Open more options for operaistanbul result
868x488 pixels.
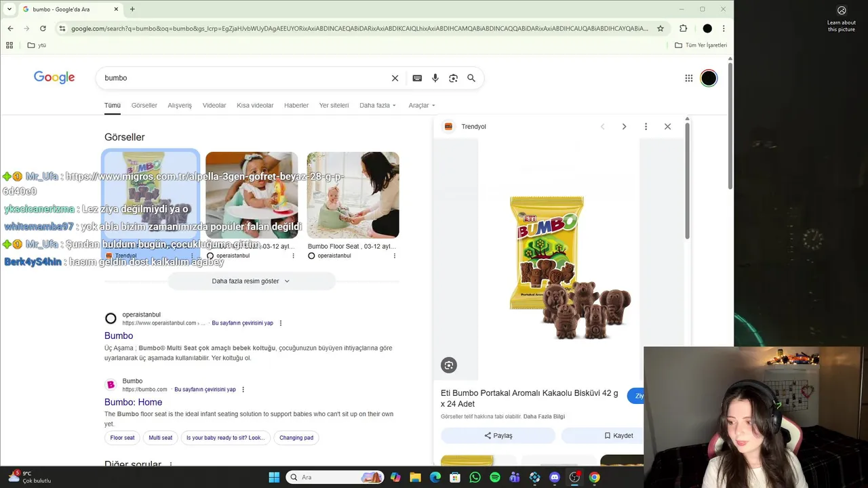(x=281, y=323)
